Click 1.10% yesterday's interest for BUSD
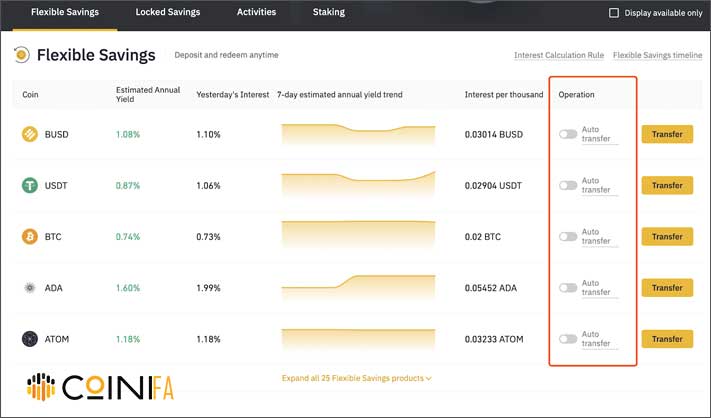 [x=208, y=135]
